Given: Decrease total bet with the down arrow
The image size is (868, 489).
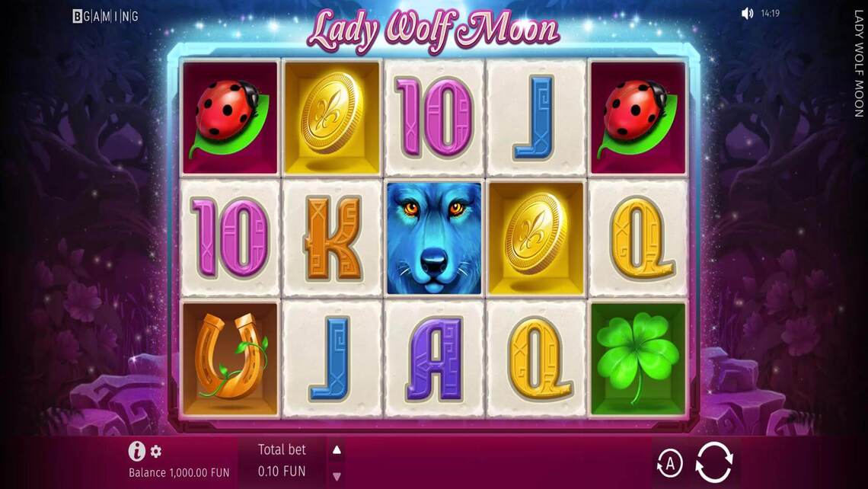Looking at the screenshot, I should point(337,476).
